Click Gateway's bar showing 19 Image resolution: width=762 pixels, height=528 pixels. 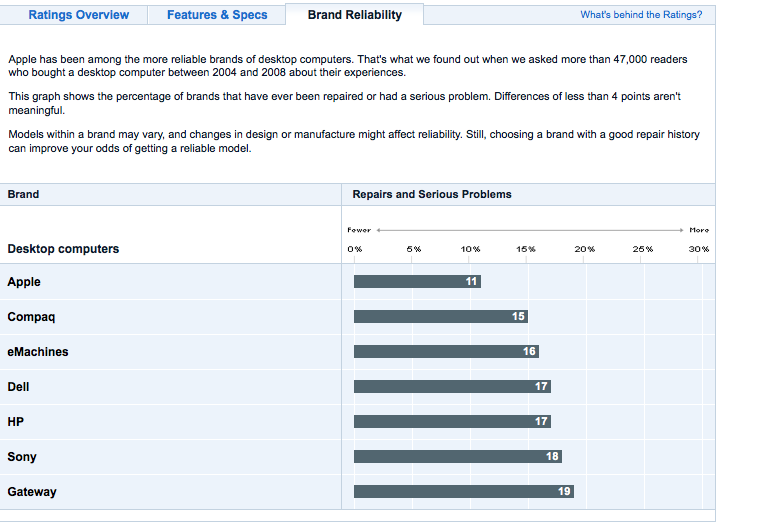464,492
